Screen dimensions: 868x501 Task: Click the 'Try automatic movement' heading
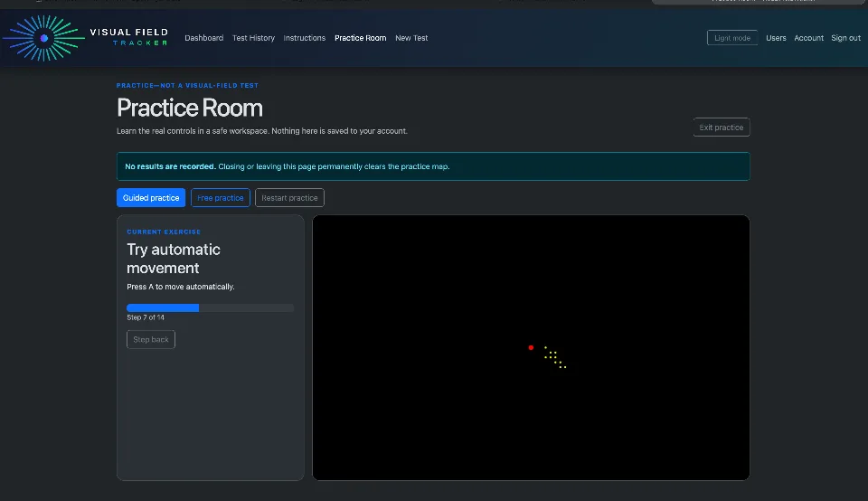(174, 259)
